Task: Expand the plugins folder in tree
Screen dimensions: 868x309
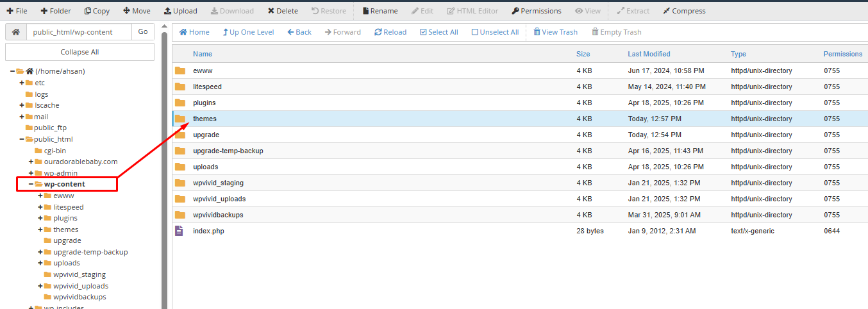Action: [40, 219]
